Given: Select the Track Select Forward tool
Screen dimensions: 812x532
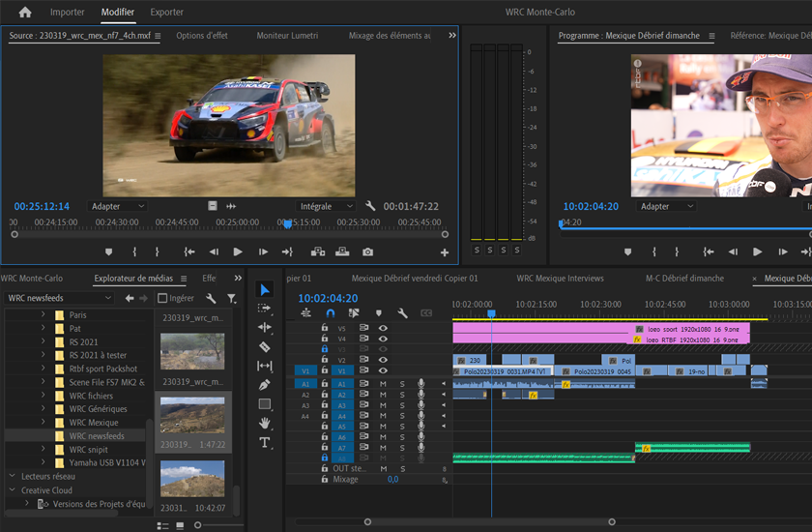Looking at the screenshot, I should pos(264,308).
